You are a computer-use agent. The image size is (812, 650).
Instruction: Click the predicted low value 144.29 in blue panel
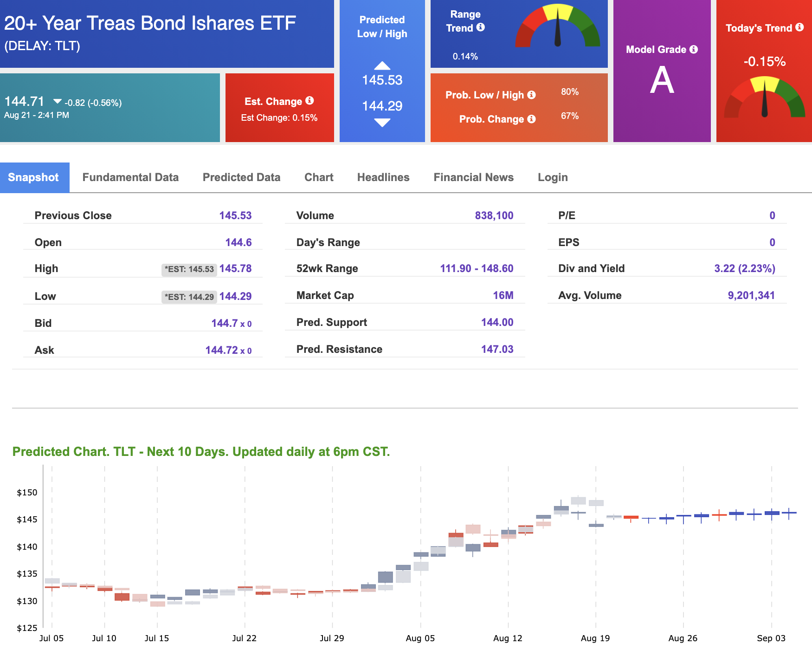click(382, 106)
